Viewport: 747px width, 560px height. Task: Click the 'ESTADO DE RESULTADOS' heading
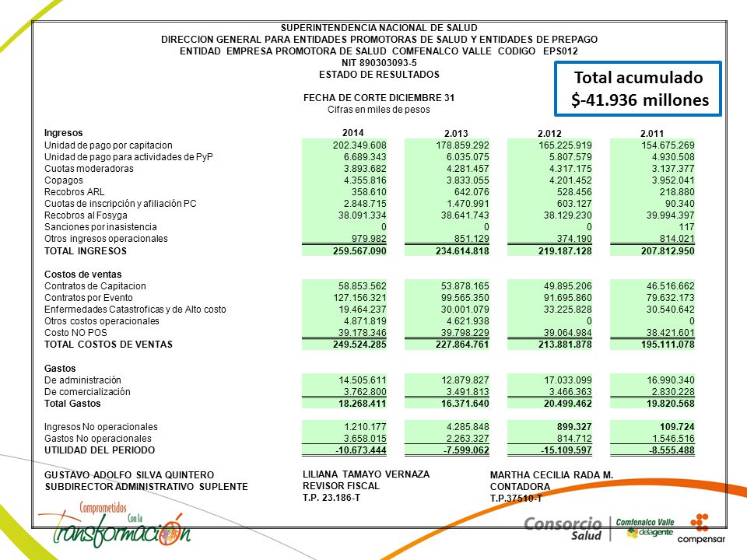(x=379, y=75)
